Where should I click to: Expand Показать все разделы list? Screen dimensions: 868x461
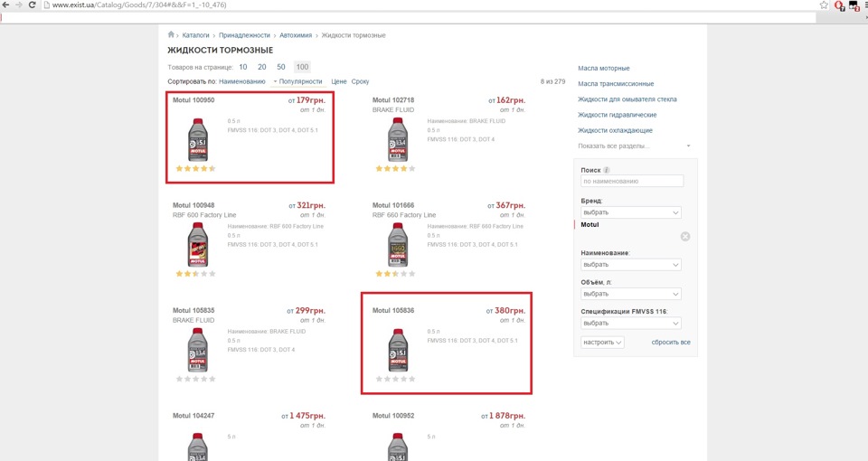634,146
